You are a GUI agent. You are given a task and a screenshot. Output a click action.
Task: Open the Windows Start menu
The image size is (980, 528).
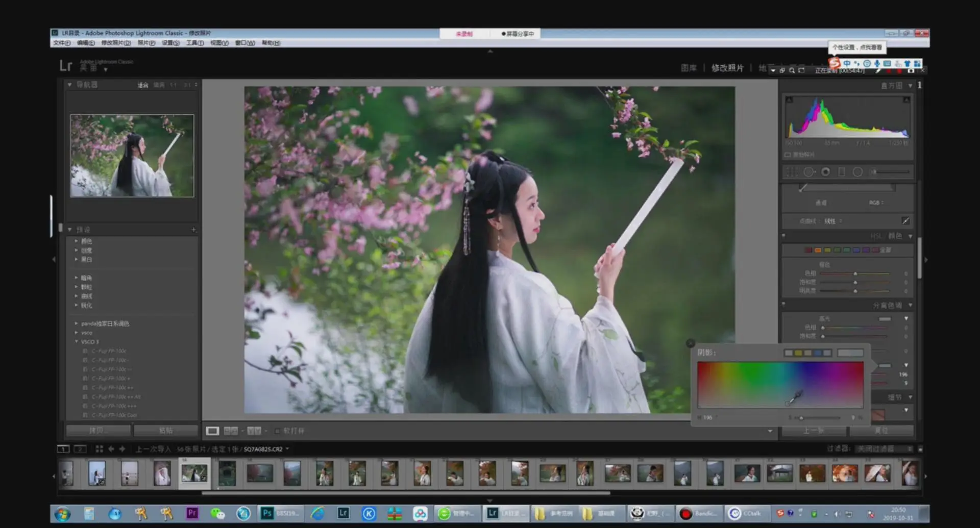pyautogui.click(x=62, y=514)
